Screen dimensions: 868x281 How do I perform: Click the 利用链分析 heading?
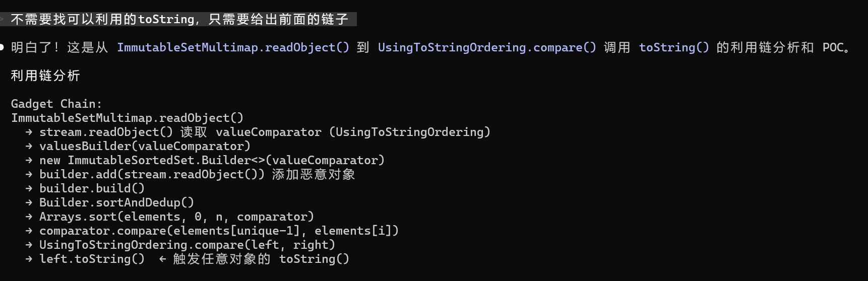(45, 76)
